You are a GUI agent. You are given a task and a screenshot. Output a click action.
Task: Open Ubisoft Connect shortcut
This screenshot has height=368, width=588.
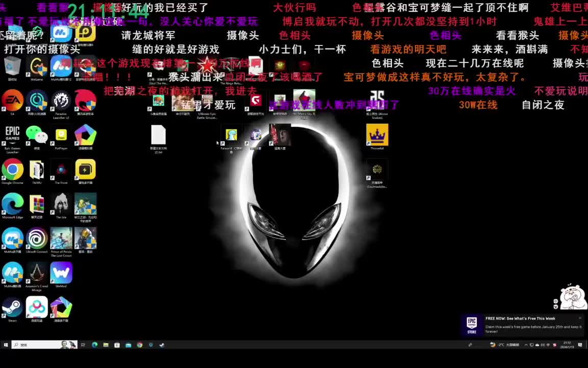pos(37,241)
